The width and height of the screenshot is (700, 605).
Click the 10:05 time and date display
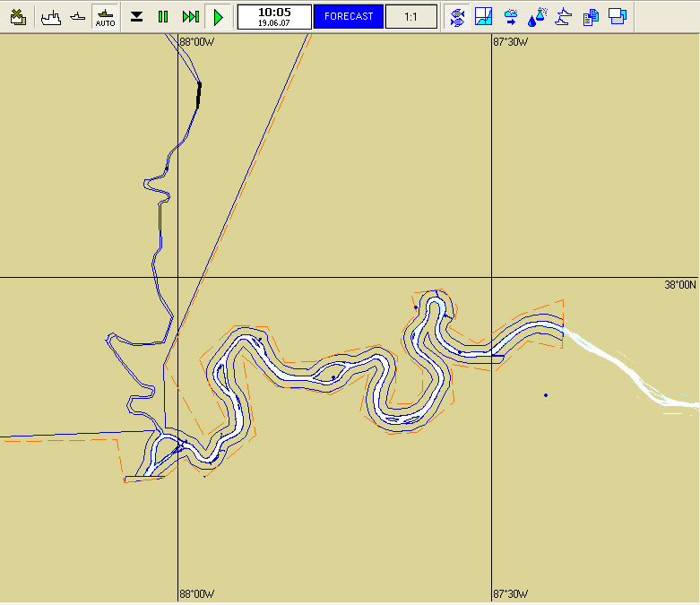coord(274,17)
